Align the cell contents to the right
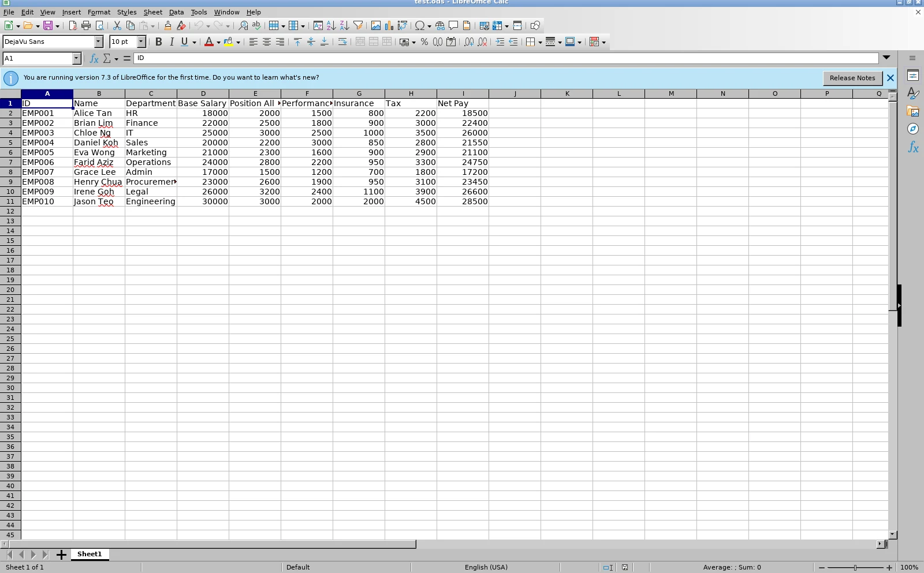 coord(280,42)
